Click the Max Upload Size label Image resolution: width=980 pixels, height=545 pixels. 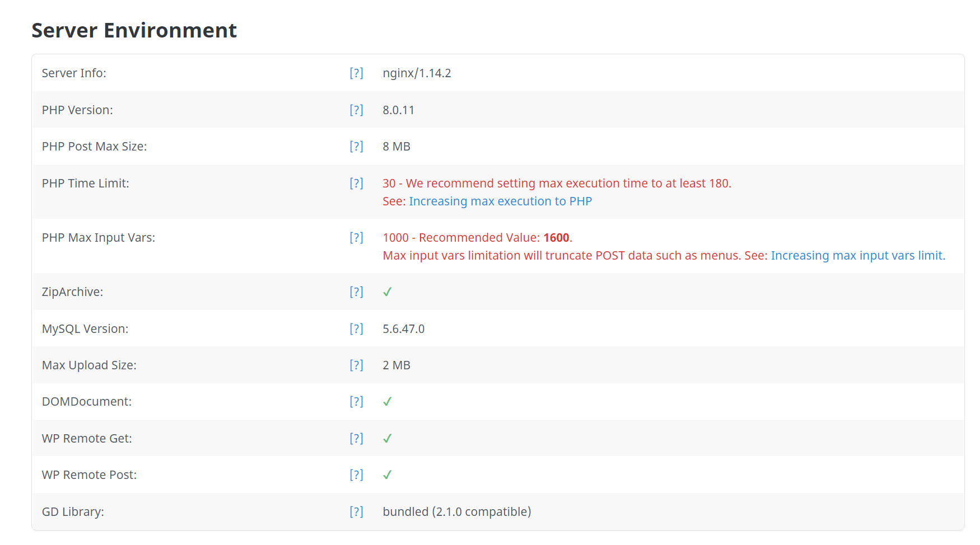point(89,365)
